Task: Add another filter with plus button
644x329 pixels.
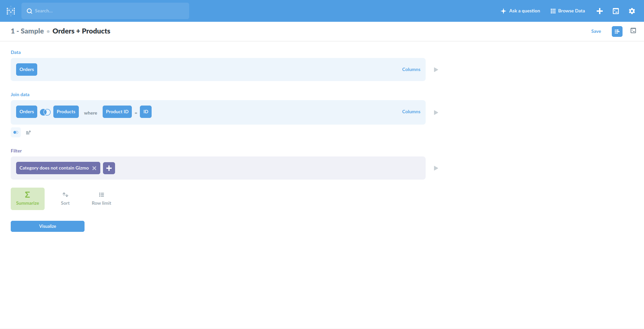Action: tap(109, 168)
